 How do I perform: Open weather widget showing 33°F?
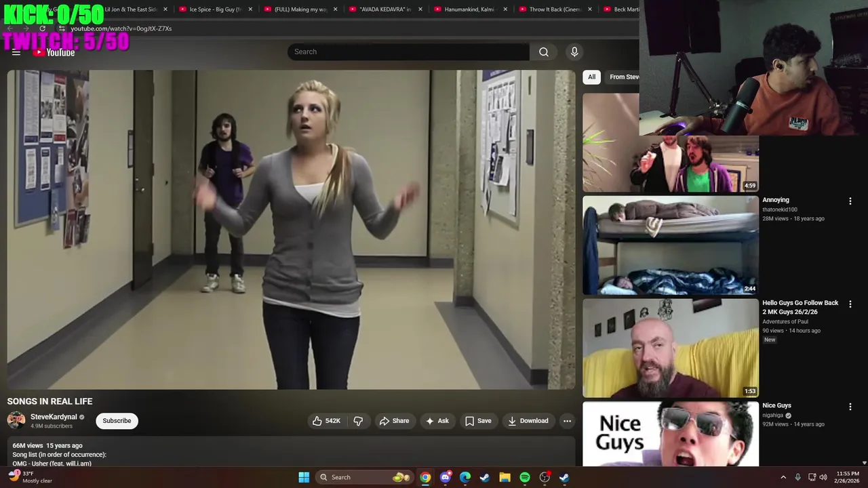30,477
